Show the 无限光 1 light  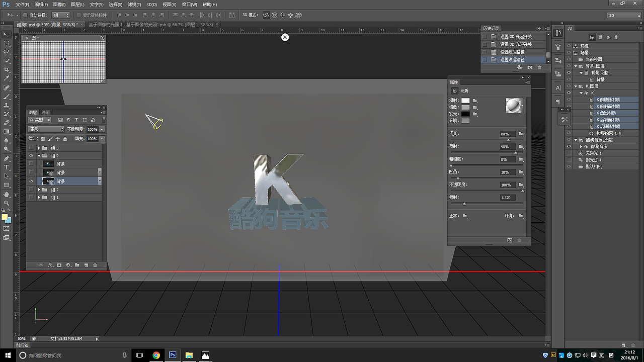(569, 153)
